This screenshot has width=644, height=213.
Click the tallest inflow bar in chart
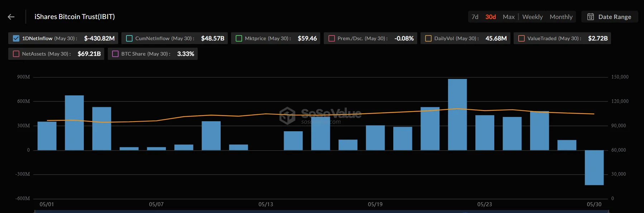coord(457,115)
